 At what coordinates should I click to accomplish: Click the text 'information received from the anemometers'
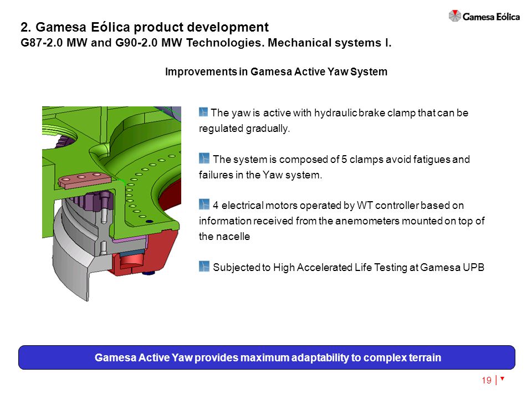[x=300, y=221]
